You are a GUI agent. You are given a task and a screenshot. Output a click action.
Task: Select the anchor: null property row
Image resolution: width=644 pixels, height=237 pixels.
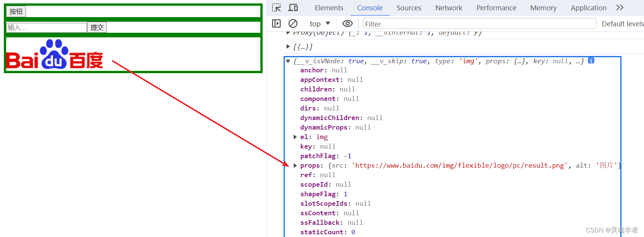[324, 70]
